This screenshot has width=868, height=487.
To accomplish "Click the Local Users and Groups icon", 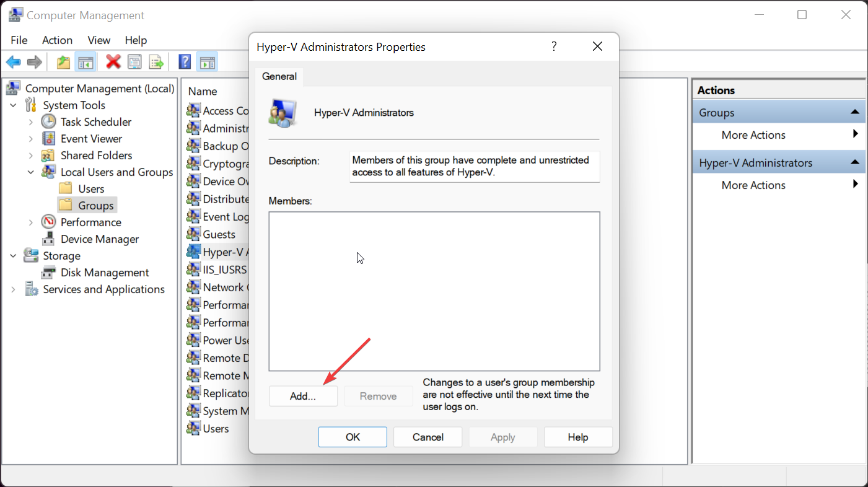I will point(48,172).
